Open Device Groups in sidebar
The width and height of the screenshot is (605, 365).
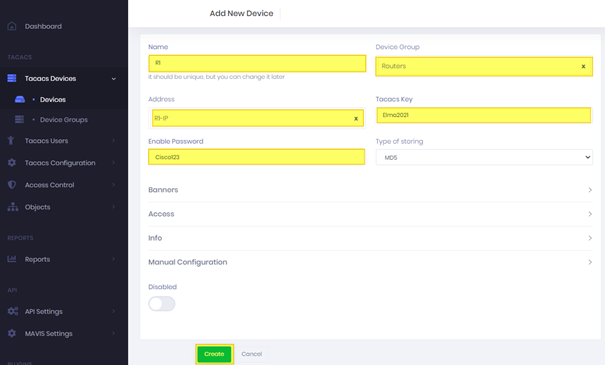coord(64,120)
